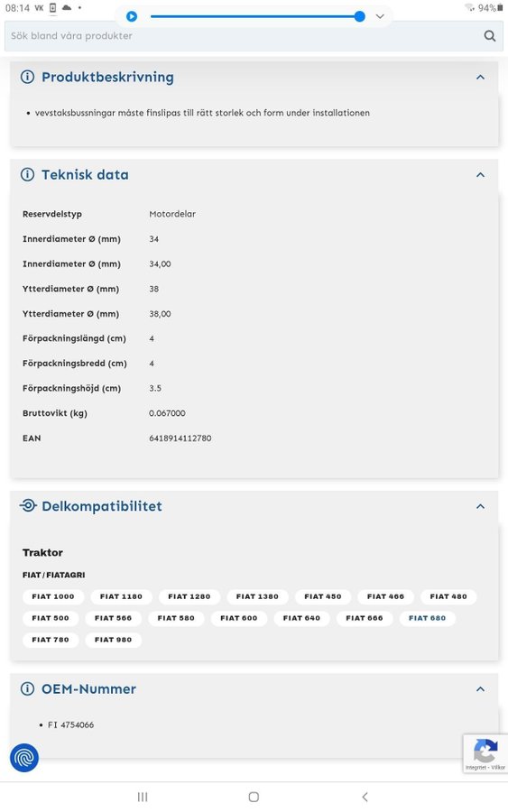This screenshot has height=812, width=508.
Task: Select the FIAT 680 tractor tag
Action: pos(427,618)
